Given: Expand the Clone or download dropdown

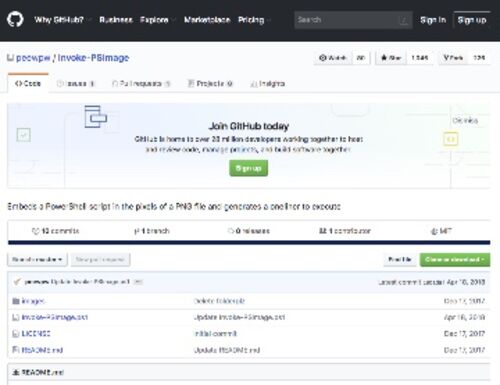Looking at the screenshot, I should [x=455, y=259].
